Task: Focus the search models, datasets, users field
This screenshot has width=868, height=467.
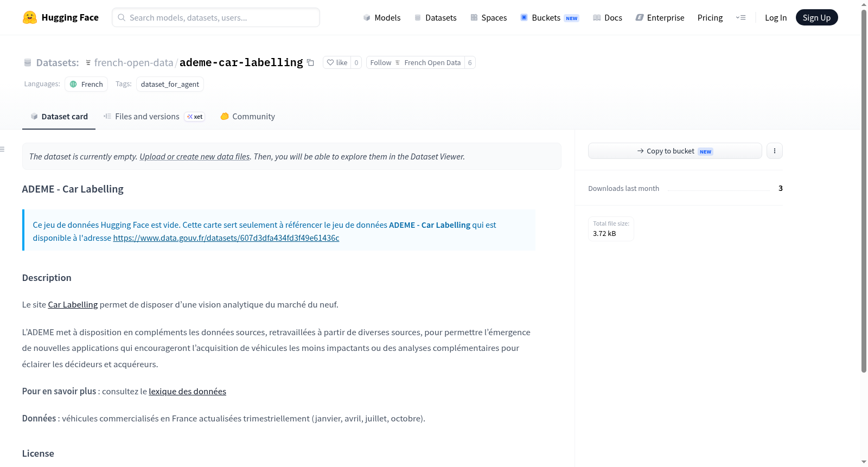Action: click(216, 17)
